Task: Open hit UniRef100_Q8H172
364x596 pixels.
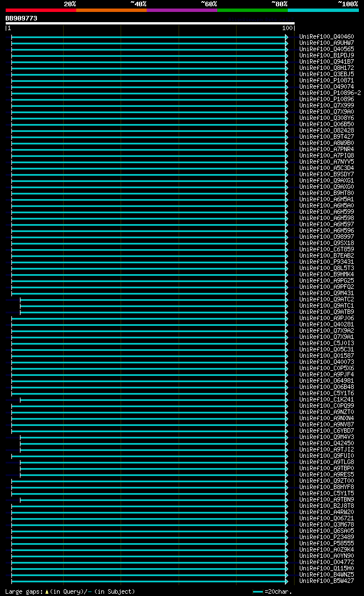Action: 326,68
